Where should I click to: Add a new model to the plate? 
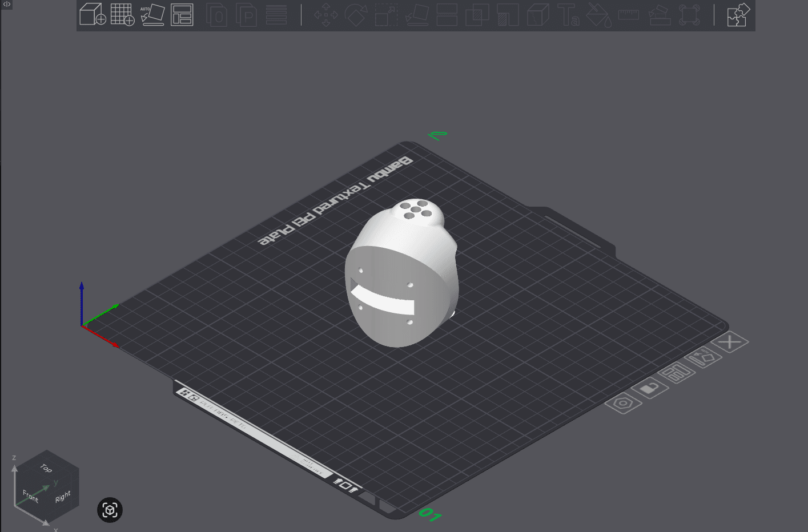pos(92,15)
